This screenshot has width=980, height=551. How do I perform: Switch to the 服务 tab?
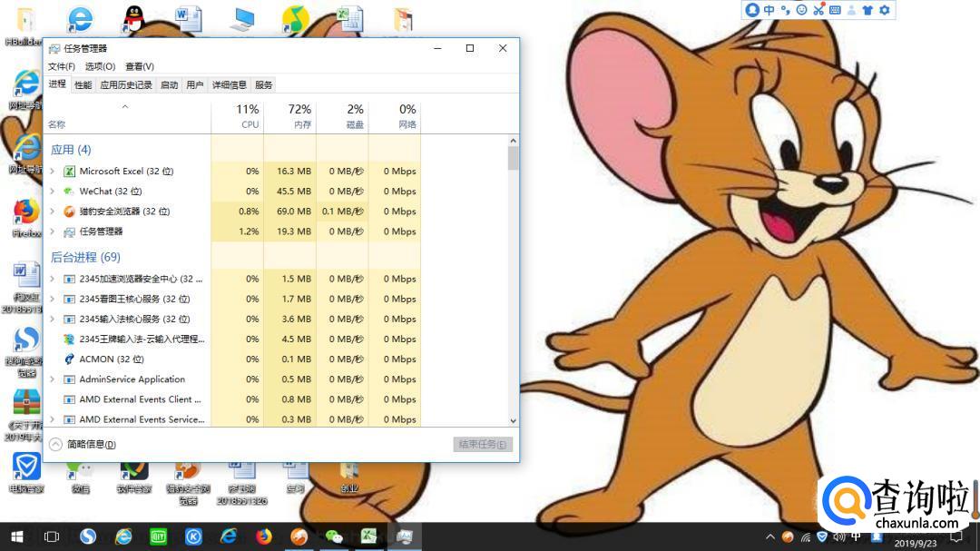click(x=264, y=85)
